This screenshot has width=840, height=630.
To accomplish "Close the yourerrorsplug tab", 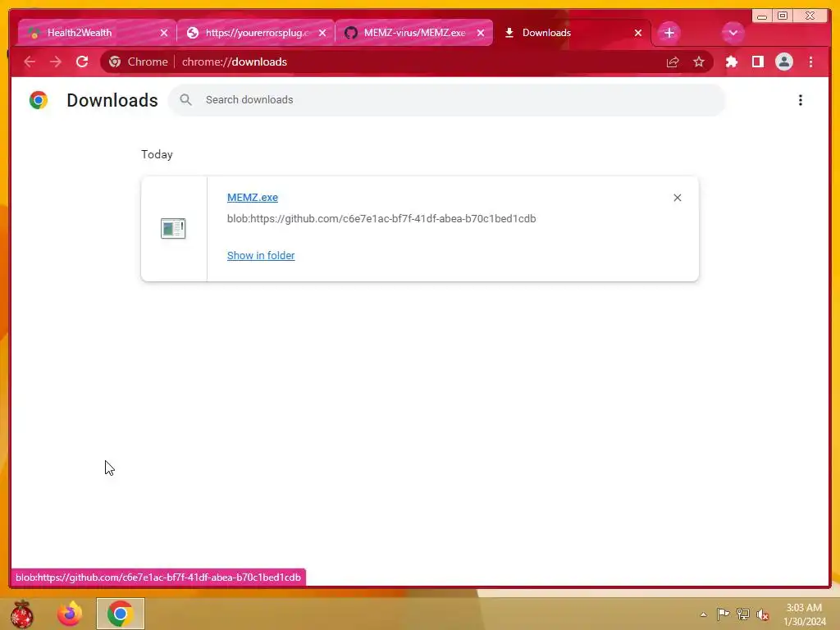I will click(x=322, y=33).
